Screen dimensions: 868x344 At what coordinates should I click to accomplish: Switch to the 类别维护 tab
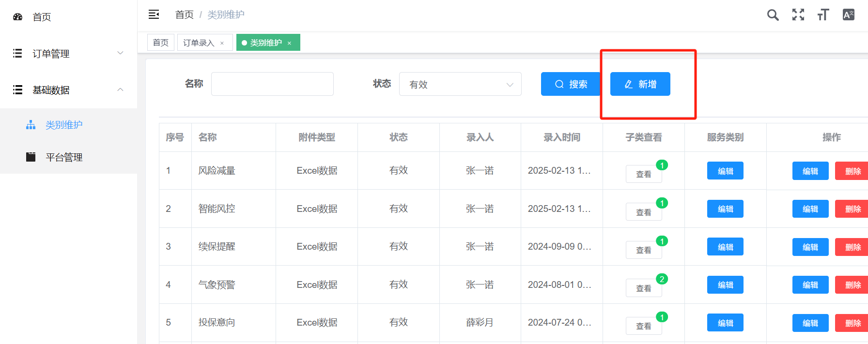(268, 43)
